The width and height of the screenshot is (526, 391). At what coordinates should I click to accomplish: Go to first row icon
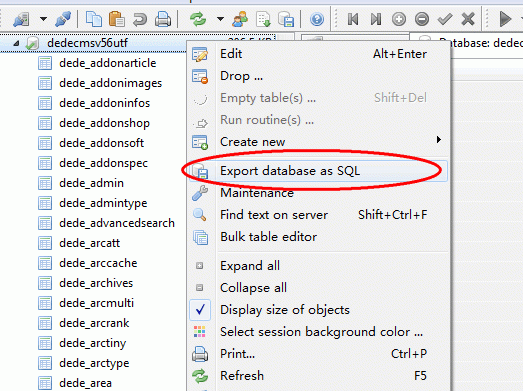pos(353,19)
